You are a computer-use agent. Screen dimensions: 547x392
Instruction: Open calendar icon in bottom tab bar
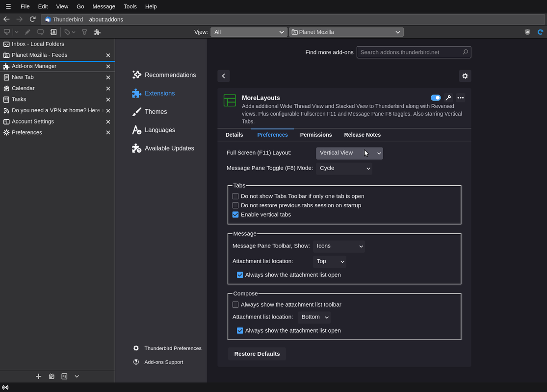pos(52,376)
